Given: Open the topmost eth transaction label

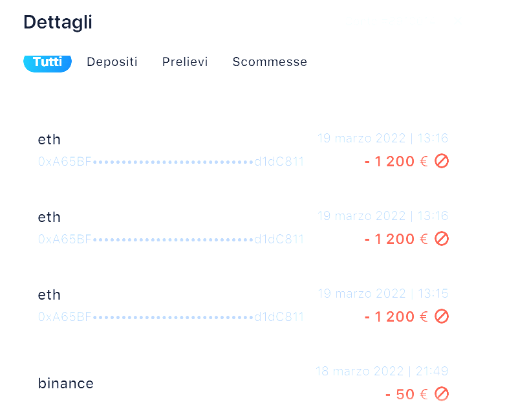Looking at the screenshot, I should coord(49,140).
